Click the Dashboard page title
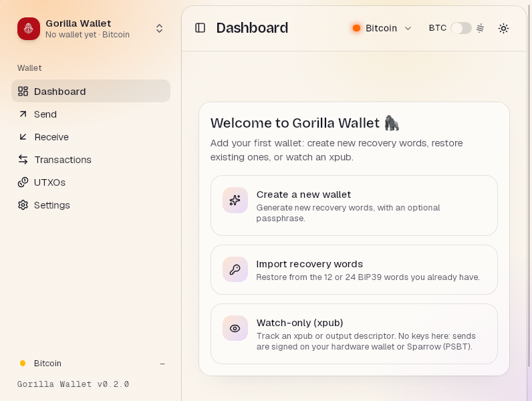Screen dimensions: 532x401 coord(252,28)
